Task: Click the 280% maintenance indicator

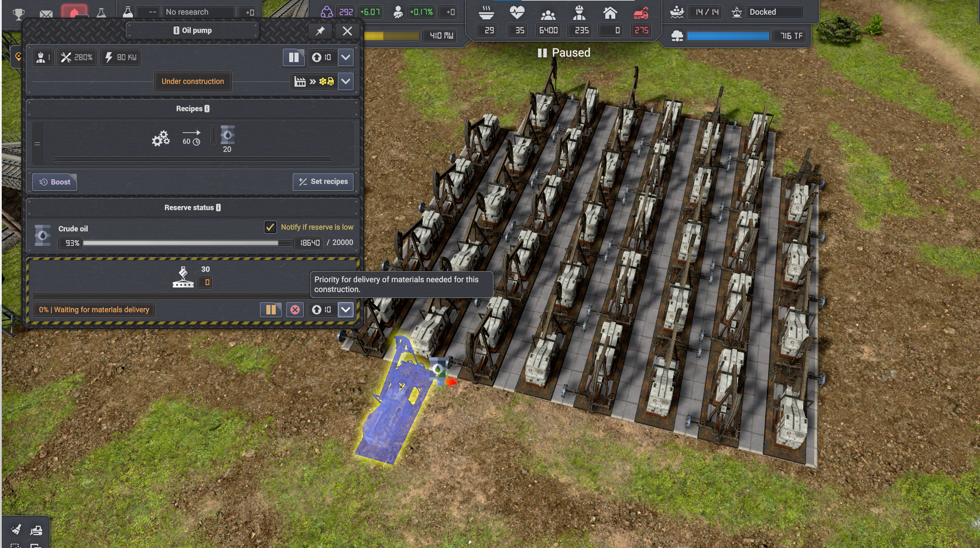Action: (x=77, y=57)
